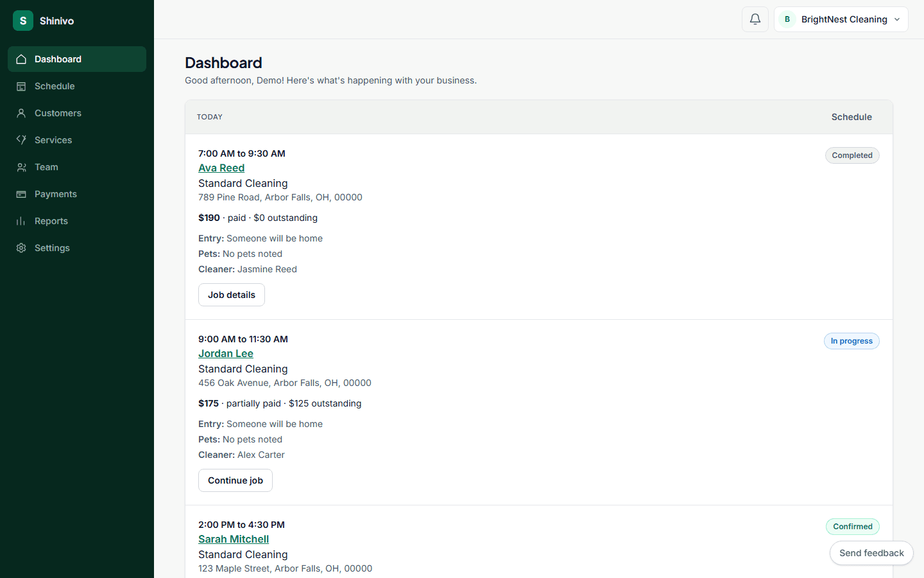This screenshot has width=924, height=578.
Task: Select Services from the sidebar
Action: pos(77,140)
